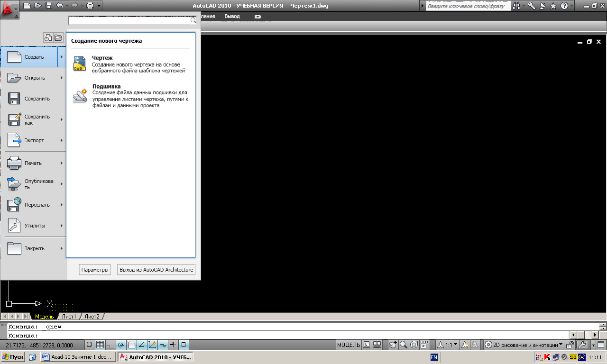607x364 pixels.
Task: Toggle Polar tracking in status bar
Action: [x=121, y=345]
